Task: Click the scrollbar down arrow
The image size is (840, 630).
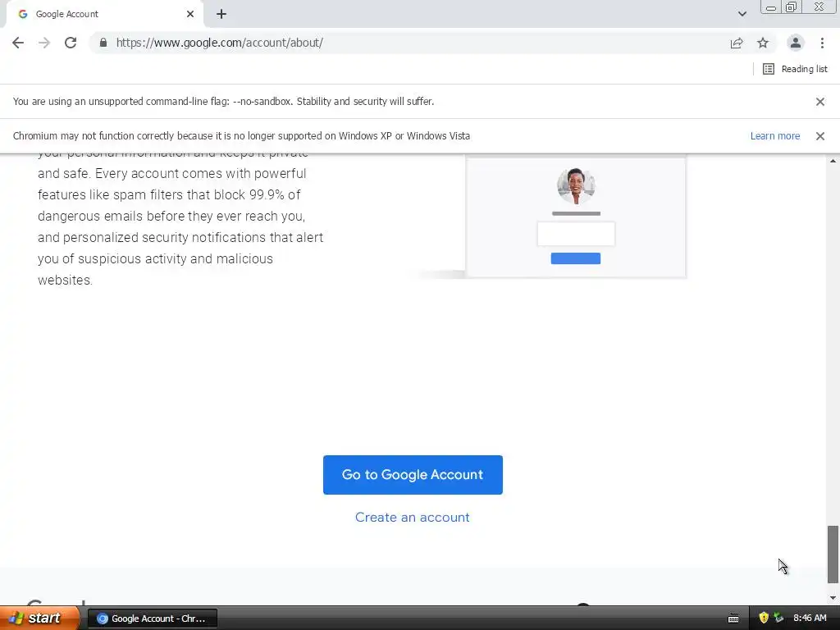Action: pos(833,598)
